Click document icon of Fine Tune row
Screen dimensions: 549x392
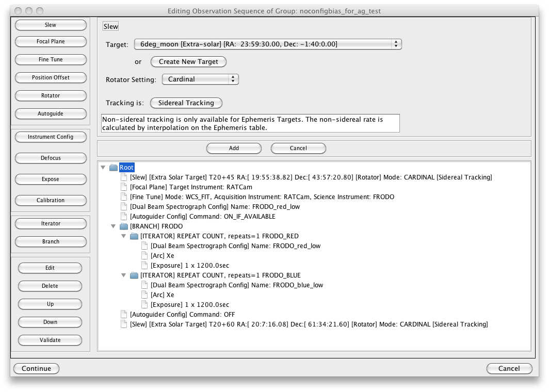click(124, 197)
